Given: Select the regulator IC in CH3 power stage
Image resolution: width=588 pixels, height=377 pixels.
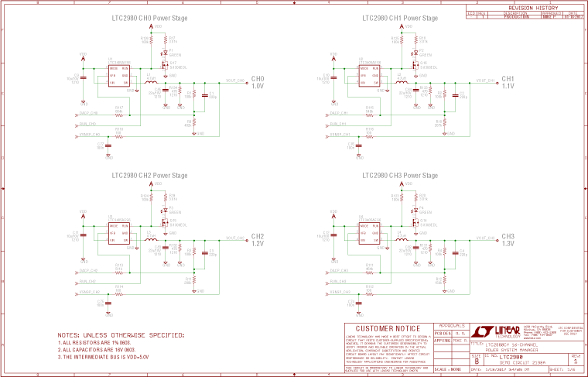Looking at the screenshot, I should (x=369, y=233).
